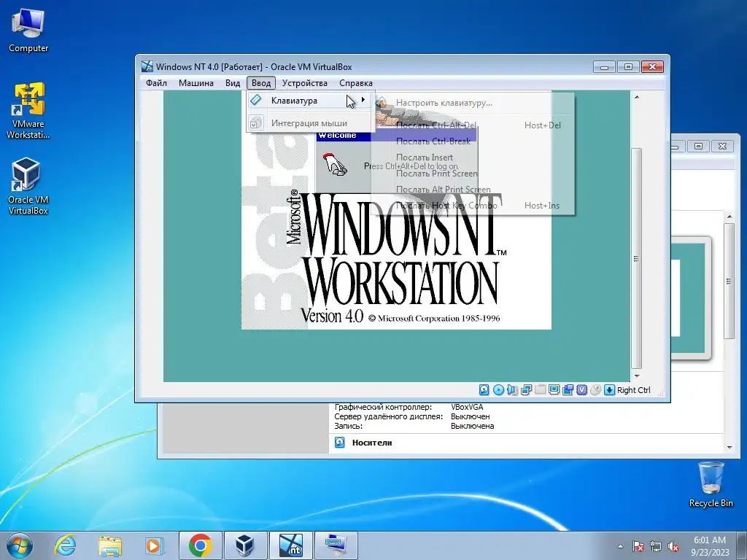Click the VBoxVGA value in details
Screen dimensions: 747x560
pos(467,407)
